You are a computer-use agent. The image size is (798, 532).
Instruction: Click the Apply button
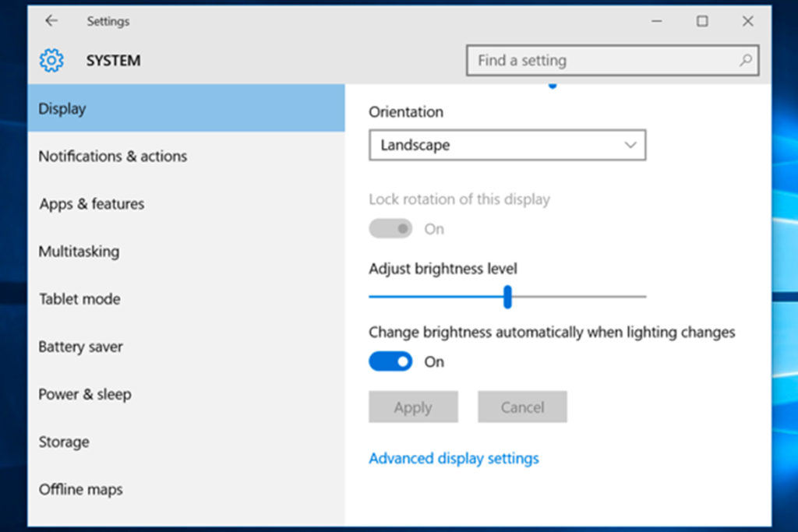click(x=413, y=407)
